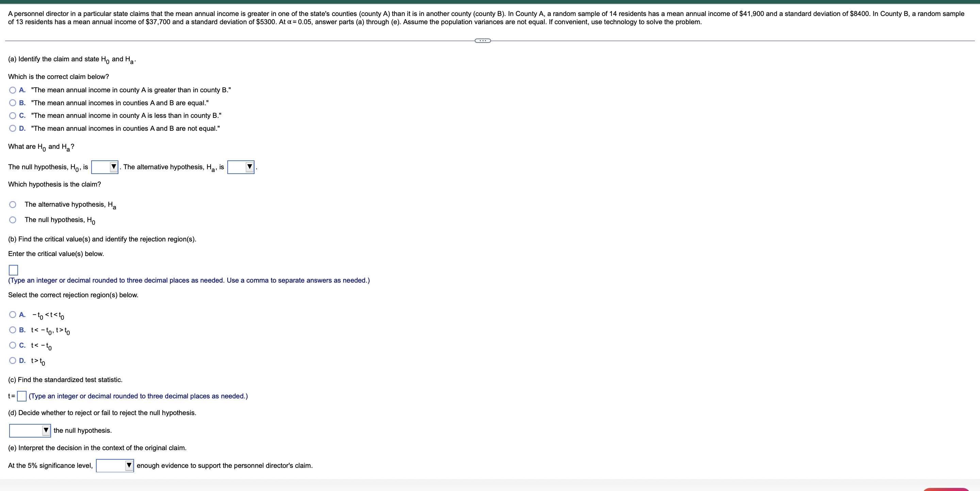980x491 pixels.
Task: Mark the alternative hypothesis as the claim
Action: click(x=13, y=204)
